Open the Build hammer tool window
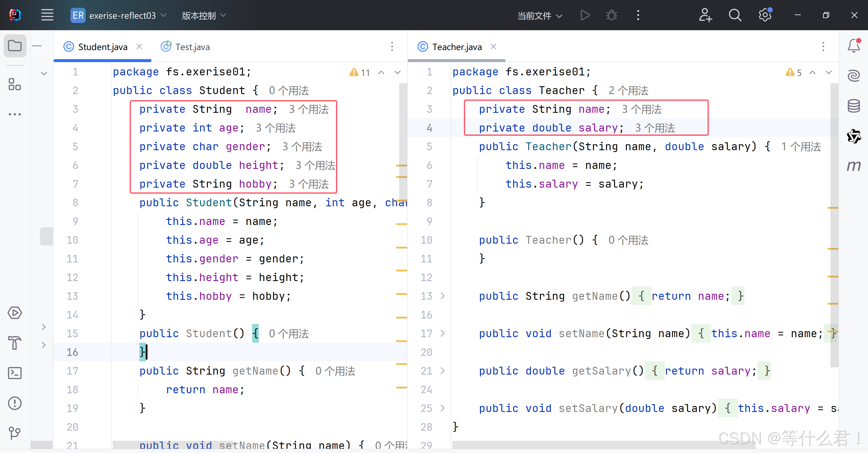The height and width of the screenshot is (453, 868). (x=15, y=343)
